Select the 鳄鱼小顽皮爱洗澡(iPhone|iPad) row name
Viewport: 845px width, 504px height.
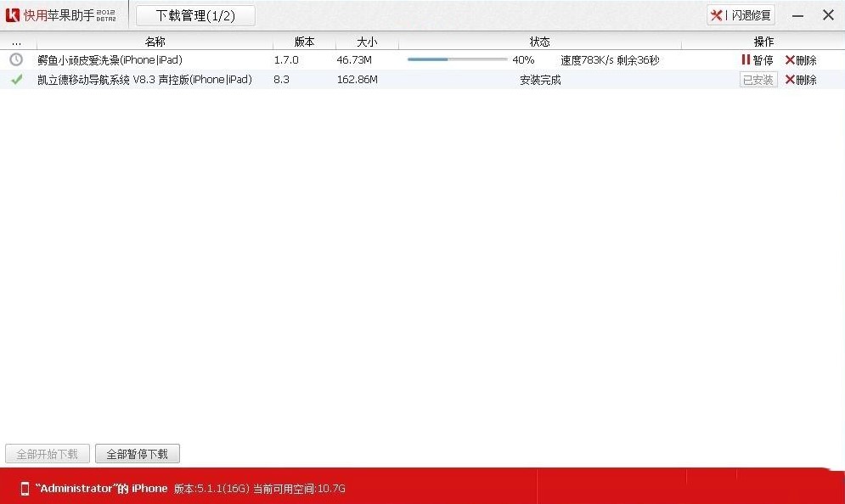point(110,59)
